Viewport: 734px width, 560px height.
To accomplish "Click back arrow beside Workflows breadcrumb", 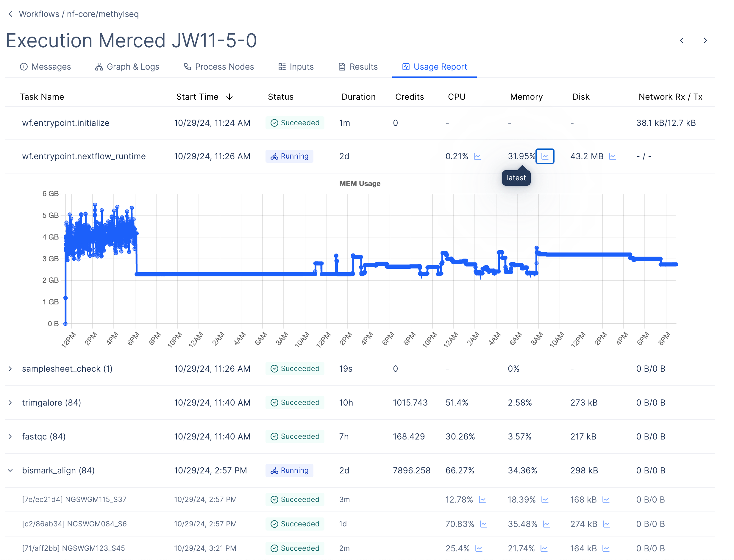I will point(10,14).
